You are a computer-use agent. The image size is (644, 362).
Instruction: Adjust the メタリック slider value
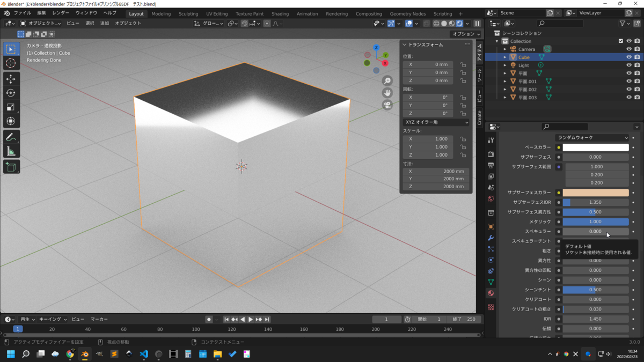[x=596, y=221]
